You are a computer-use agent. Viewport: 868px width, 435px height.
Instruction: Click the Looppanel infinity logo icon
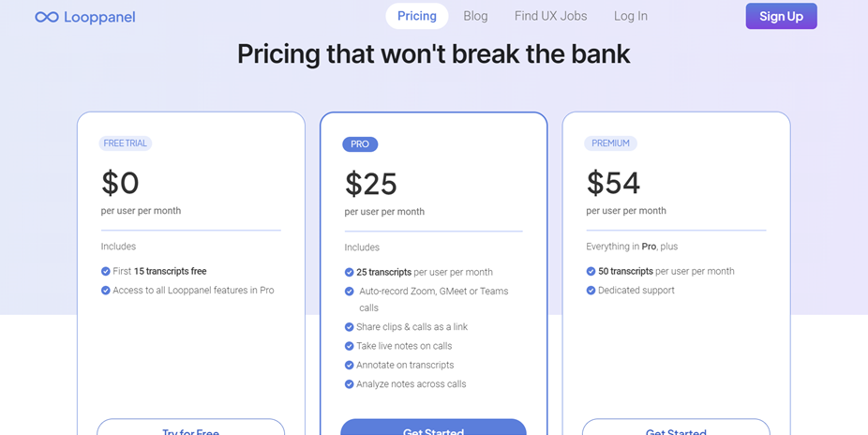pyautogui.click(x=47, y=17)
